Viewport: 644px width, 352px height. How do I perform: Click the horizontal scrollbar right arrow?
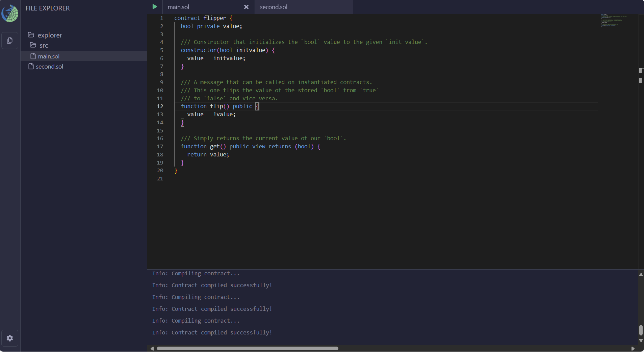point(633,348)
